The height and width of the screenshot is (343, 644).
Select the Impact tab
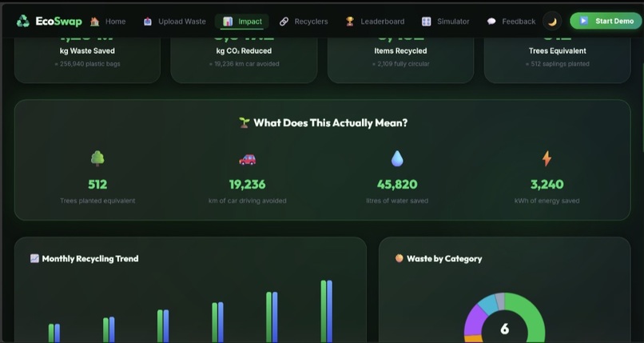tap(242, 22)
